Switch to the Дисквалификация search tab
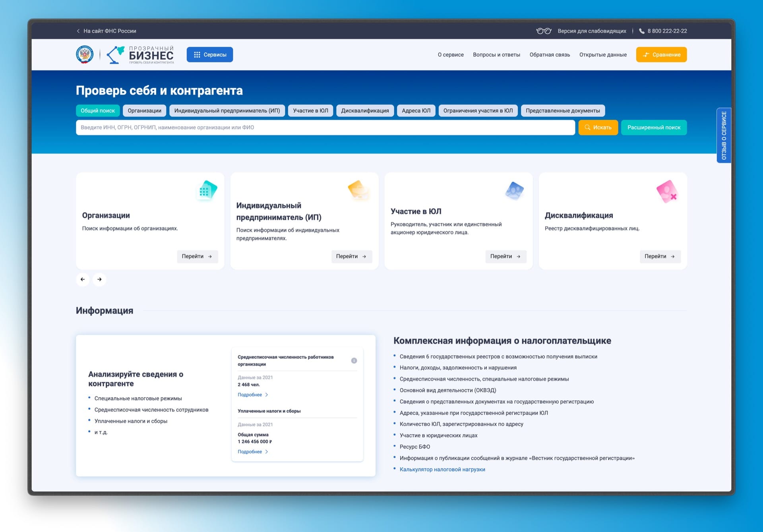 [365, 111]
